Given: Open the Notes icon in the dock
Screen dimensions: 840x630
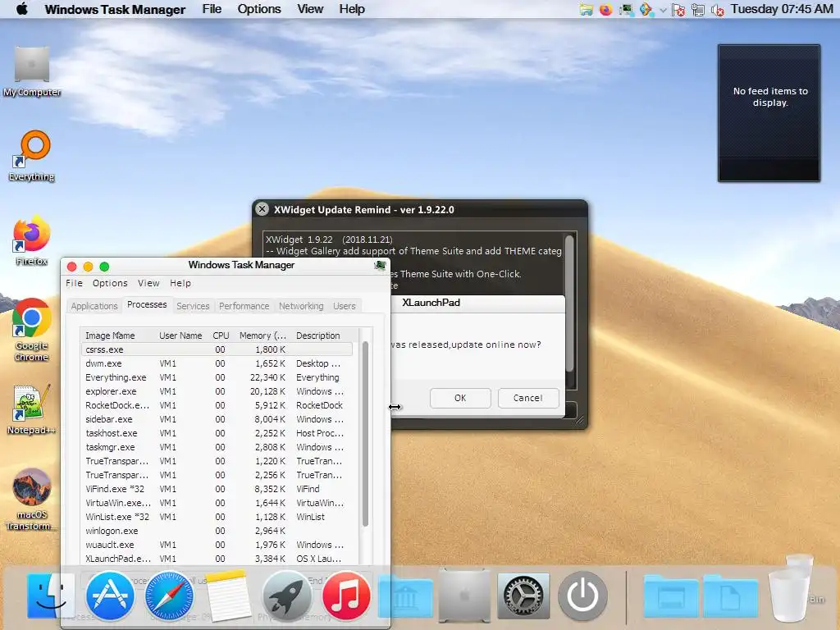Looking at the screenshot, I should (x=228, y=596).
